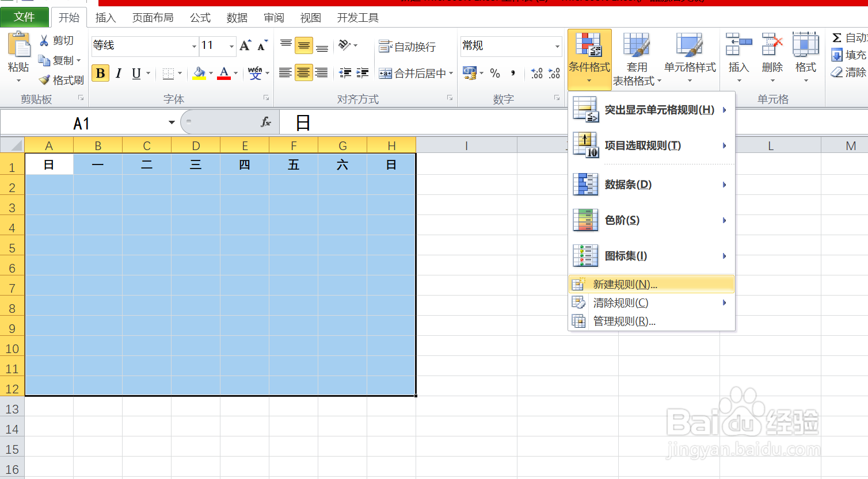The height and width of the screenshot is (479, 868).
Task: Open 清除规则(C) submenu
Action: click(652, 302)
